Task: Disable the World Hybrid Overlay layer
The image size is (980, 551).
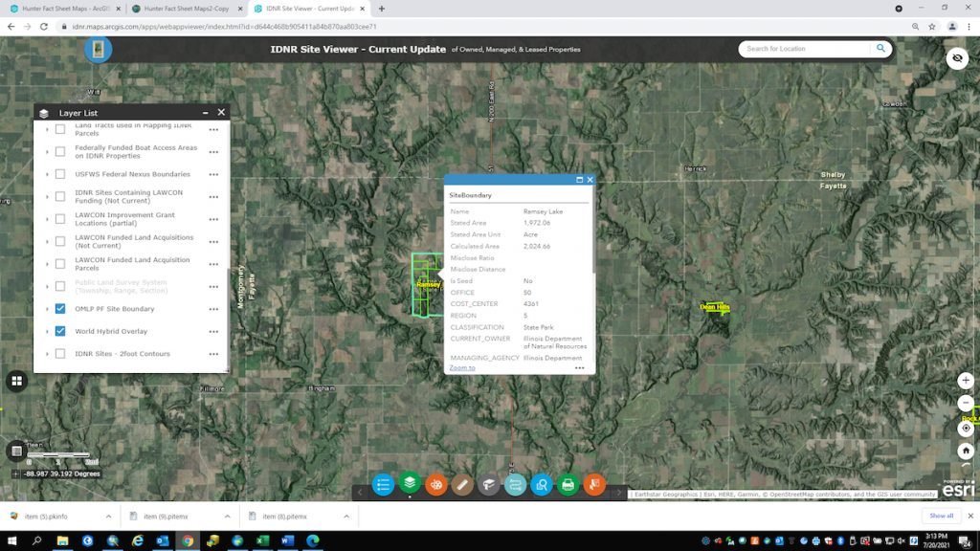Action: [x=60, y=331]
